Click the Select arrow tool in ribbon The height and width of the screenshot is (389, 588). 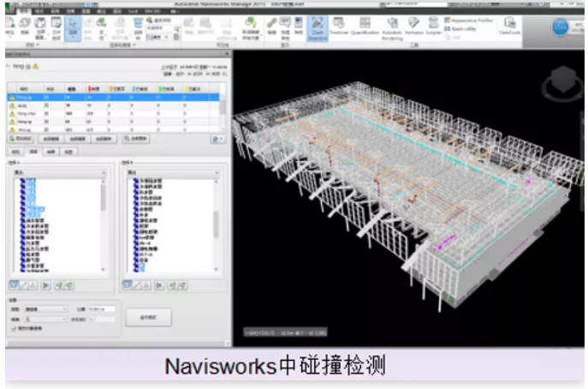(73, 28)
